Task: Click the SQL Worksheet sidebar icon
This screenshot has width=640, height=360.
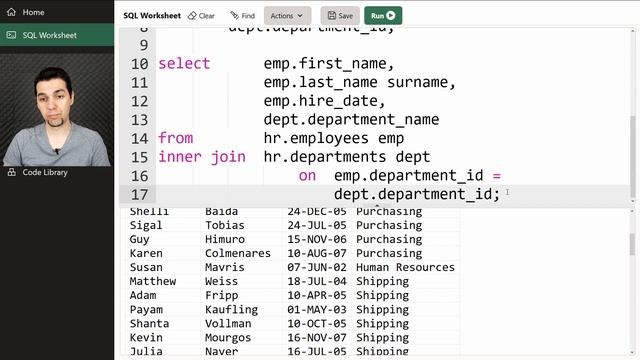Action: tap(11, 35)
